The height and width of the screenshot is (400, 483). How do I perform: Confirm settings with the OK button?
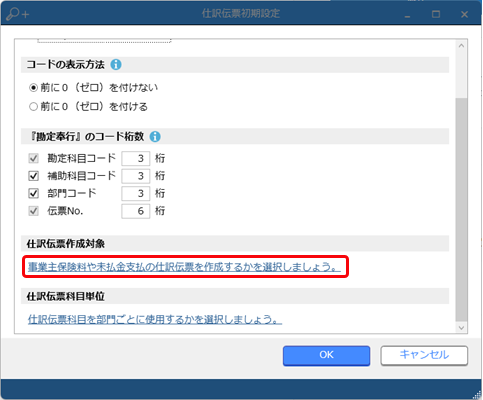(326, 355)
